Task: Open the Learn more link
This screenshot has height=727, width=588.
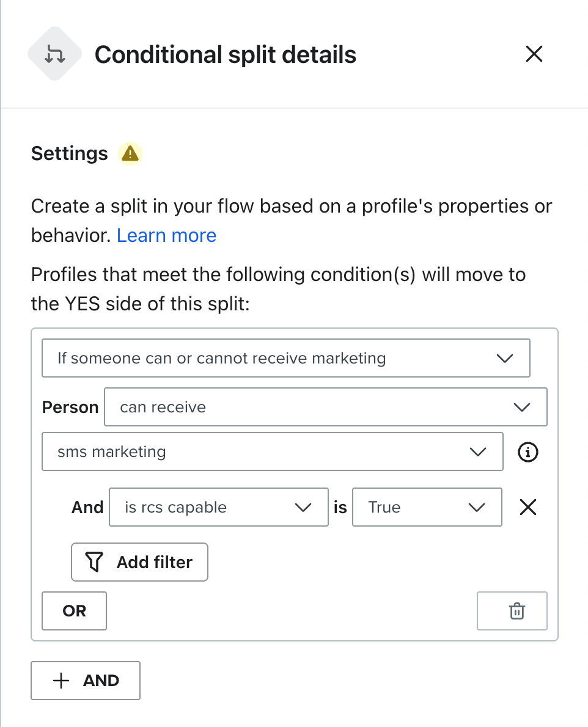Action: click(x=166, y=236)
